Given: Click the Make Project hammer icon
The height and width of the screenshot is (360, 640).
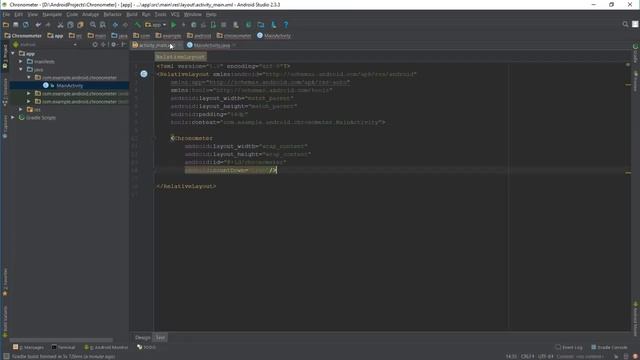Looking at the screenshot, I should click(x=138, y=25).
